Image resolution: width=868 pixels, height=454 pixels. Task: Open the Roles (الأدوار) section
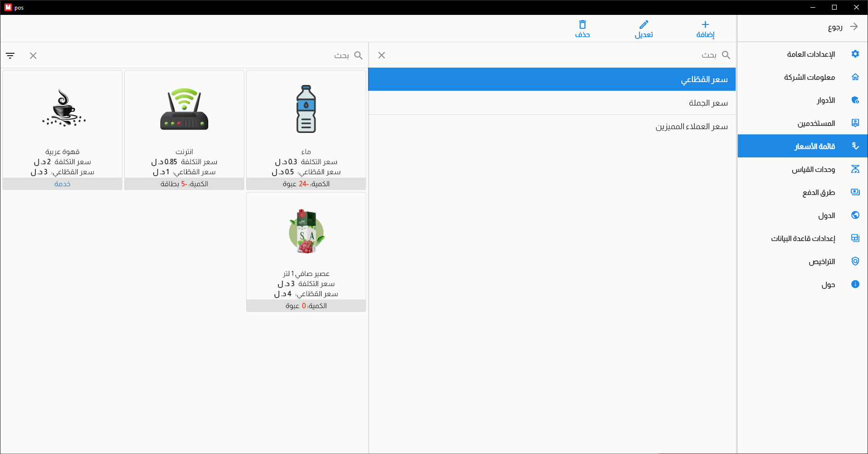coord(826,100)
